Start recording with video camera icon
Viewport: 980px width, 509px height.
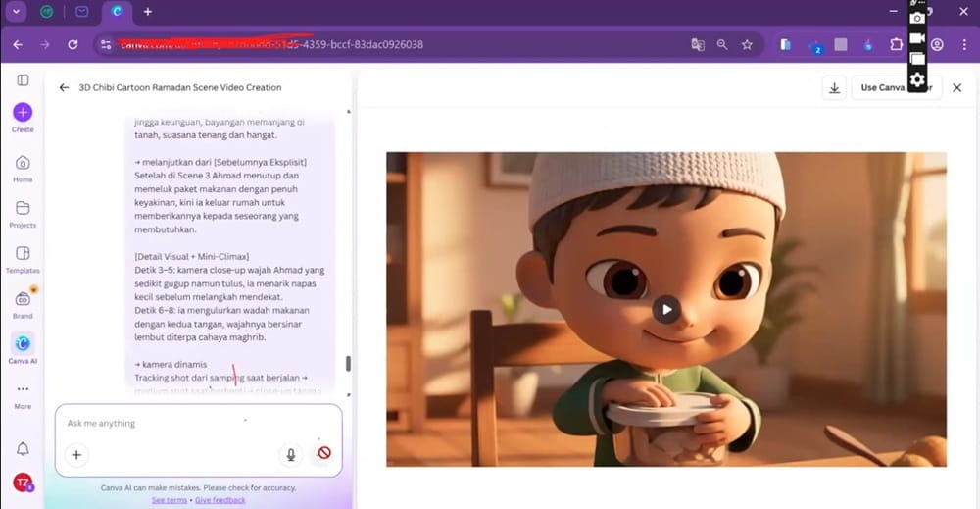[x=917, y=38]
